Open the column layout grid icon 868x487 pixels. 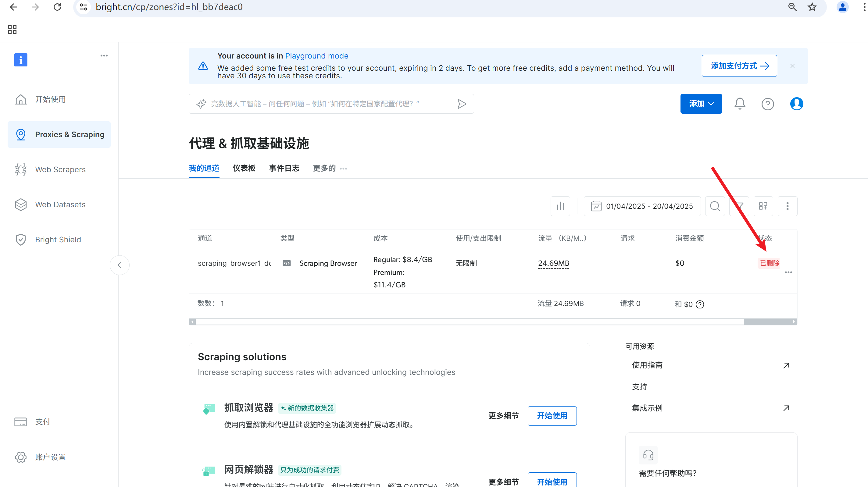pos(763,206)
